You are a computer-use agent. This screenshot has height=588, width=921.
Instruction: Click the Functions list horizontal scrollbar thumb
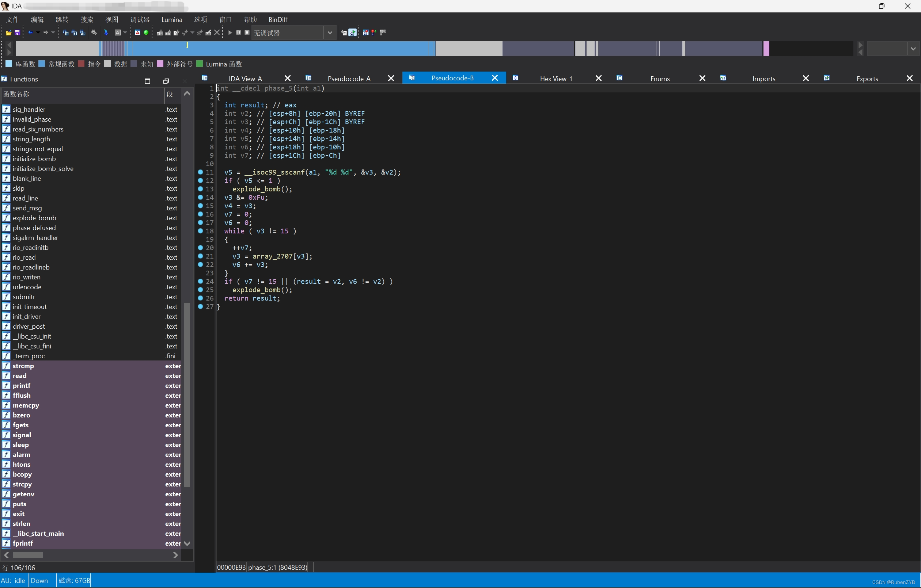(x=28, y=555)
